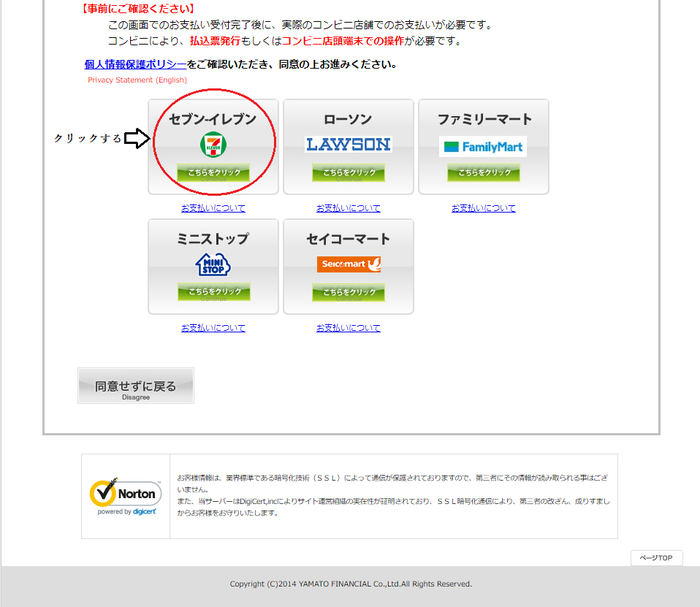700x607 pixels.
Task: Open お支払いについて link under Seicomart
Action: 348,328
